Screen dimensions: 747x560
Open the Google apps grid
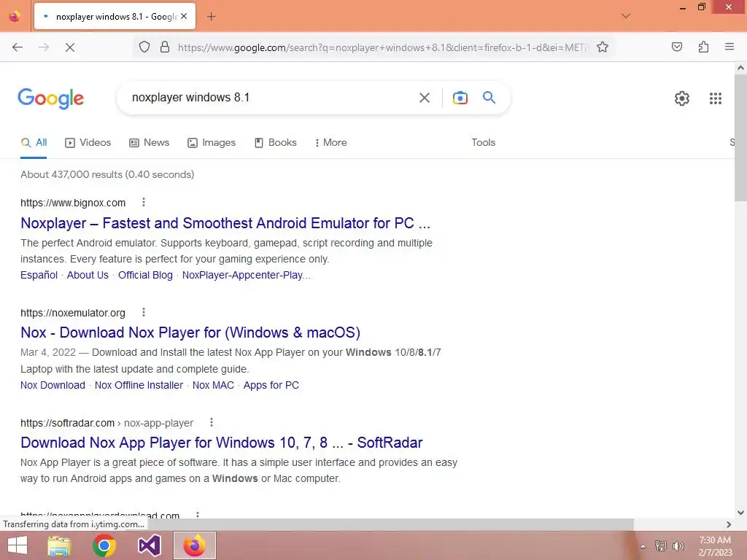click(716, 98)
